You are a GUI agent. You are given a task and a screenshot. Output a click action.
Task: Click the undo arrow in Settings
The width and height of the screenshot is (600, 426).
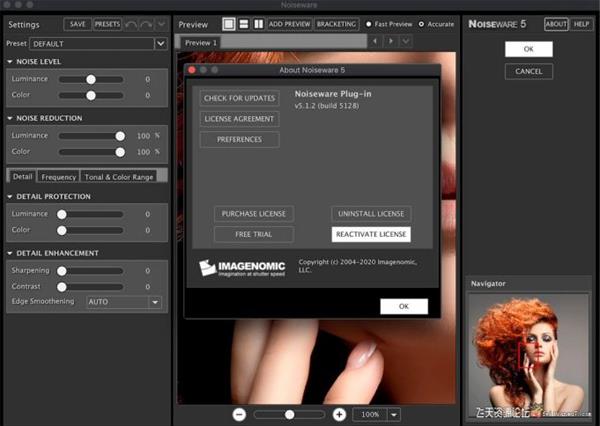click(x=131, y=24)
